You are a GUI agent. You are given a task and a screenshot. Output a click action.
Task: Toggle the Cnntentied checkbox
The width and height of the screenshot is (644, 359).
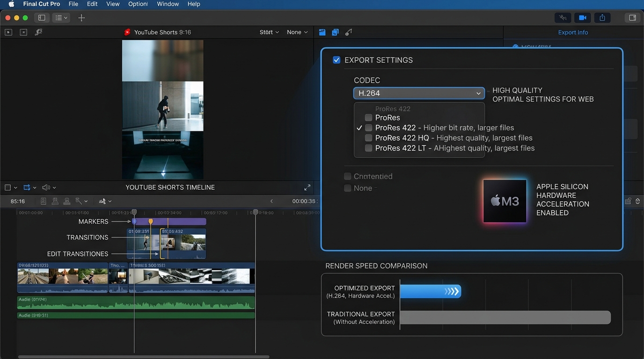[x=347, y=176]
